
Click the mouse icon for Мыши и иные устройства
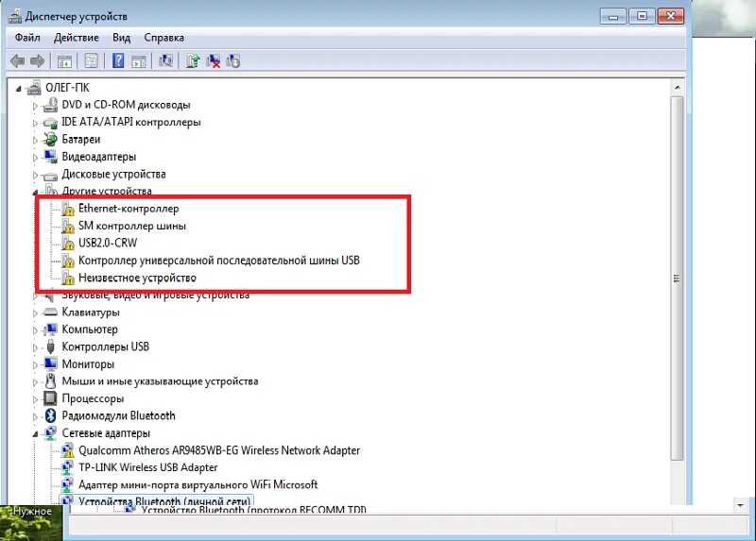(x=50, y=381)
